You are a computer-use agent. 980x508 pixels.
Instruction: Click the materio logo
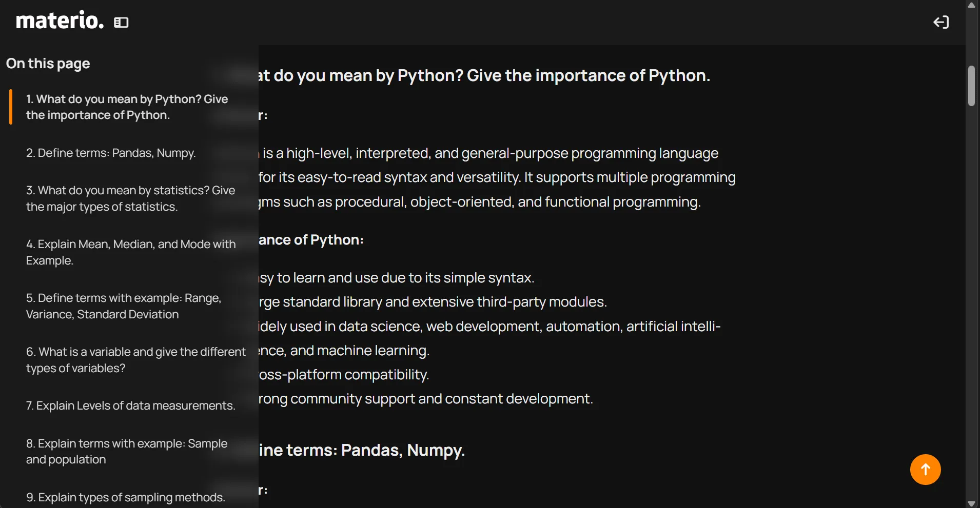[x=60, y=21]
